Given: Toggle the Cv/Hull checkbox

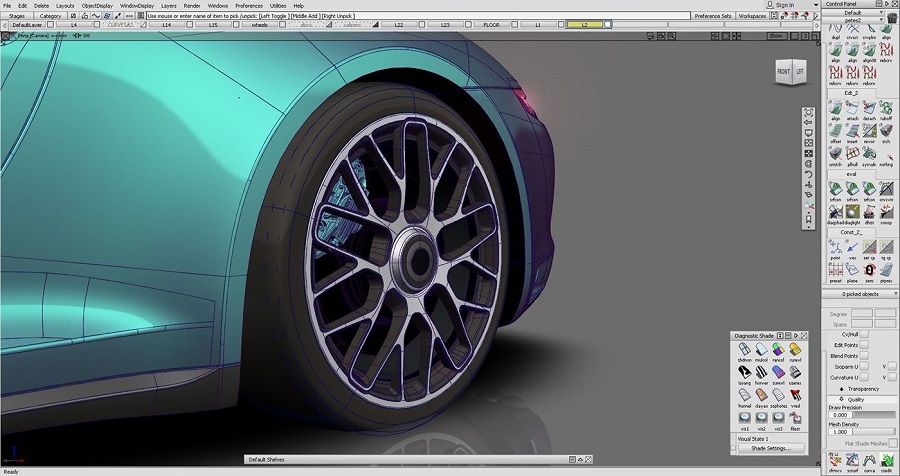Looking at the screenshot, I should coord(864,335).
